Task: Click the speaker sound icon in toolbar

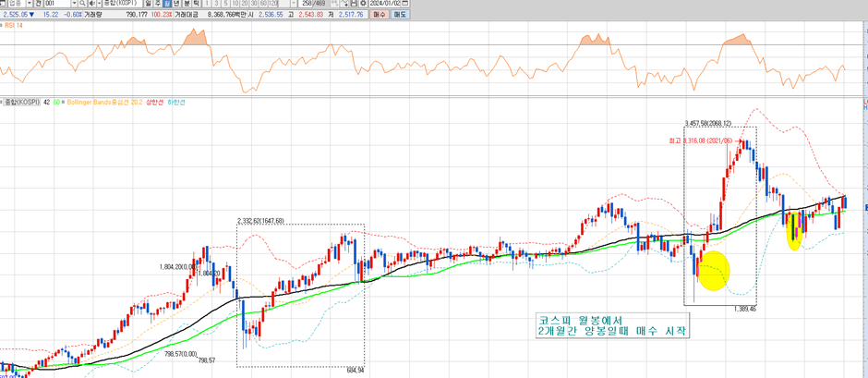Action: point(91,3)
